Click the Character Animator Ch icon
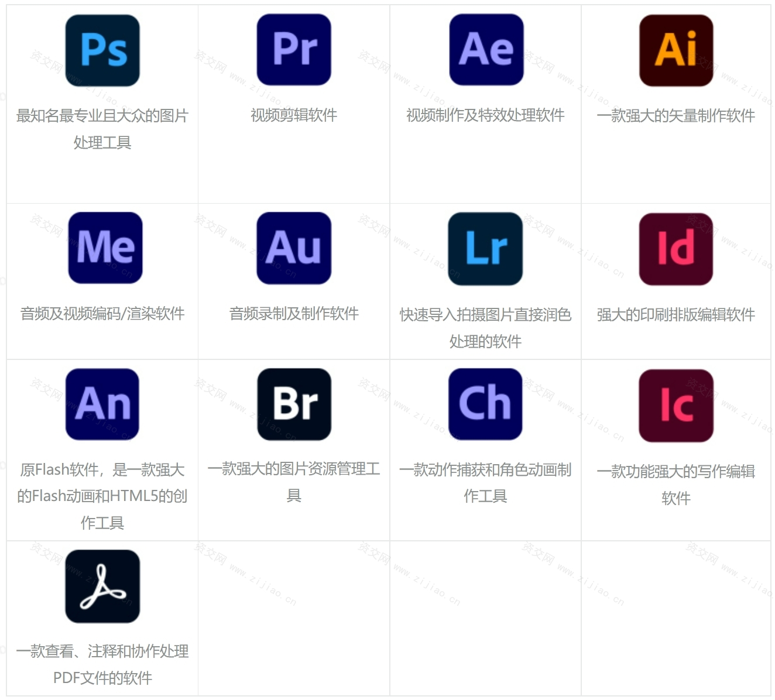 485,404
